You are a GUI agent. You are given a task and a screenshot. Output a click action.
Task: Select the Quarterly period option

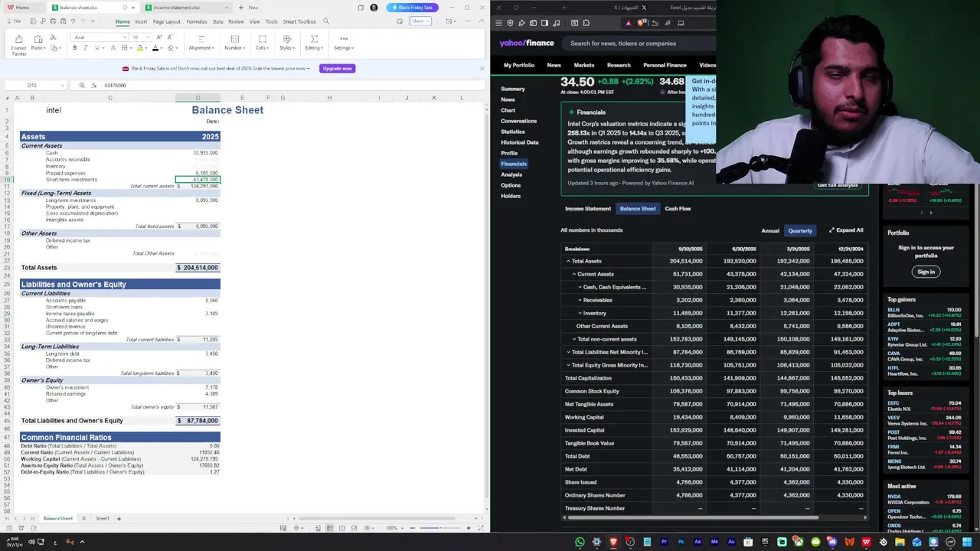[800, 230]
